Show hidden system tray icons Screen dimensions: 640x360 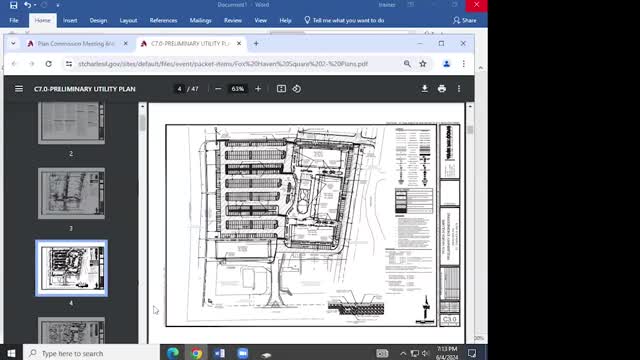[403, 353]
